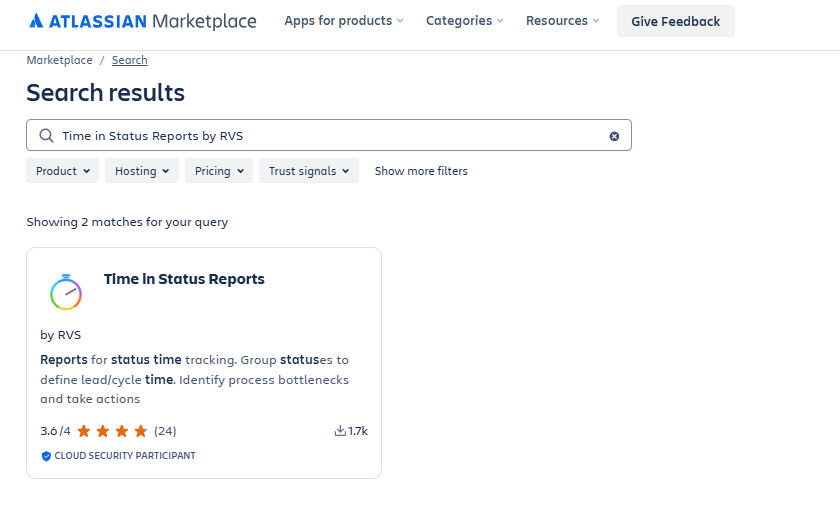Follow the Search breadcrumb link

130,60
